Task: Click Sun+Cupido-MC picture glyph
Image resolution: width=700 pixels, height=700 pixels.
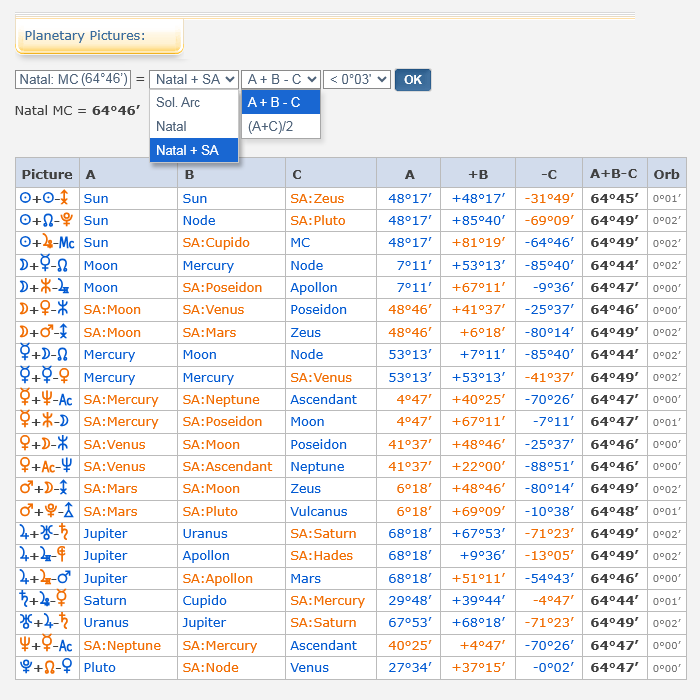Action: (47, 242)
